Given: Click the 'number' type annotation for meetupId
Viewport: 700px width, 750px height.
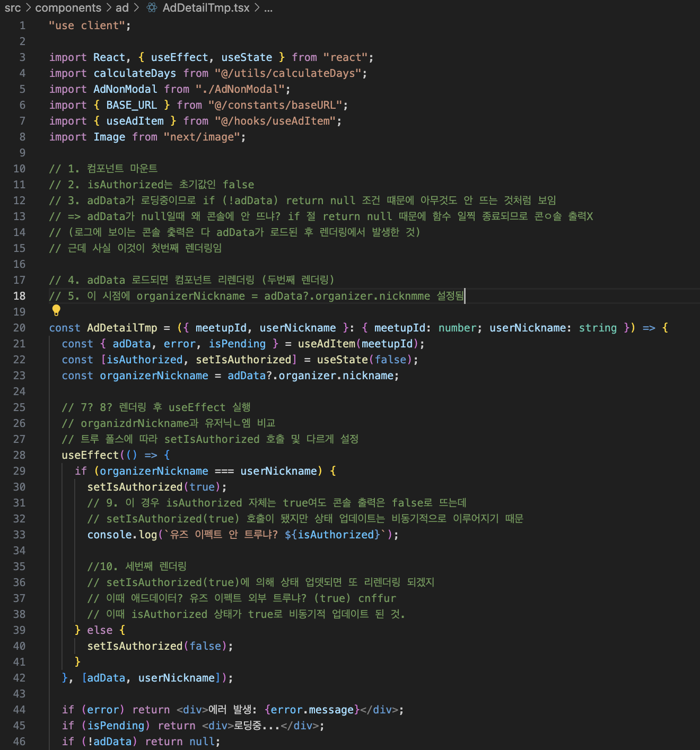Looking at the screenshot, I should click(457, 328).
